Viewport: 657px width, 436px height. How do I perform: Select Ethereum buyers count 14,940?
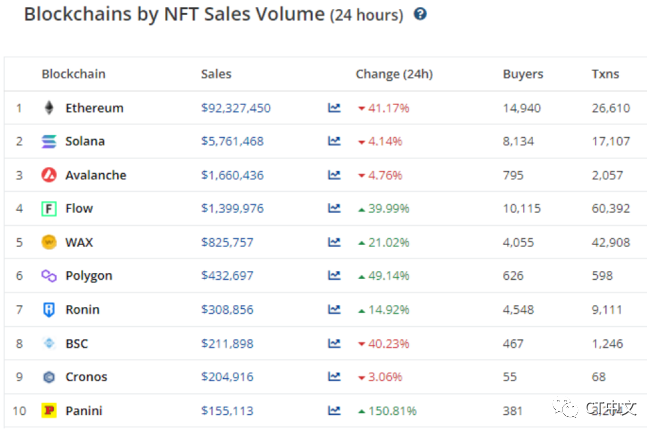(x=522, y=108)
